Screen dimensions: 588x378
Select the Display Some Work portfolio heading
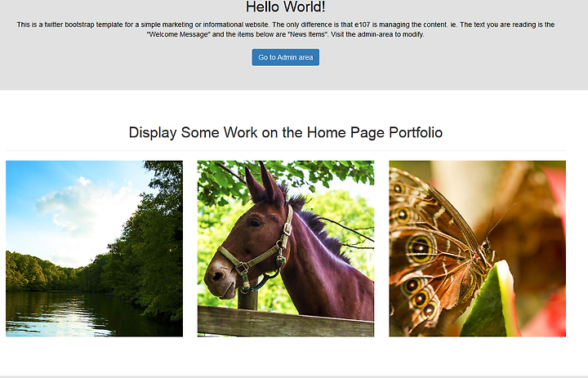click(285, 132)
